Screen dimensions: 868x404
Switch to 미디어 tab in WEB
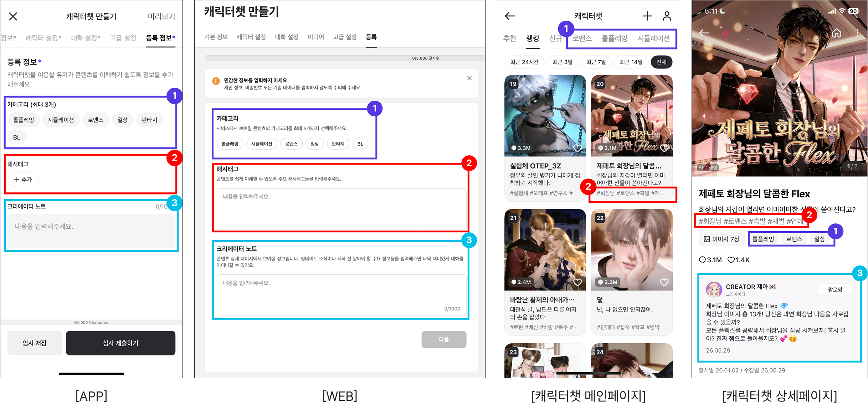316,37
